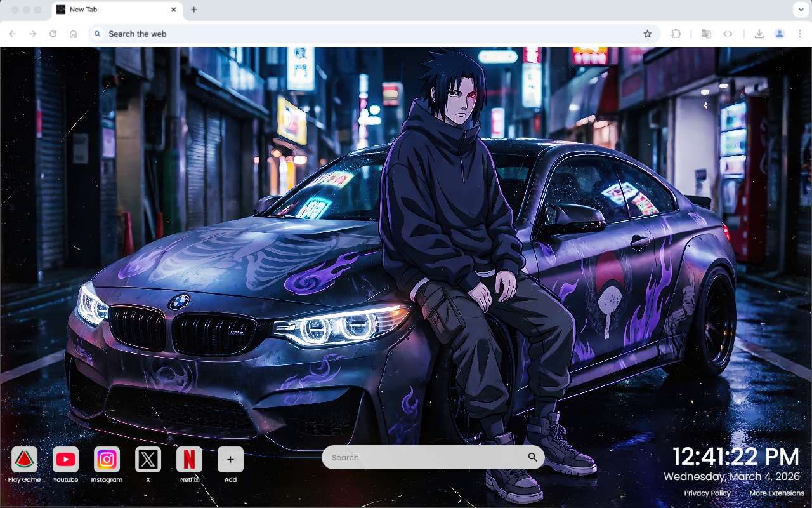This screenshot has width=812, height=508.
Task: Select the New Tab tab
Action: click(116, 10)
